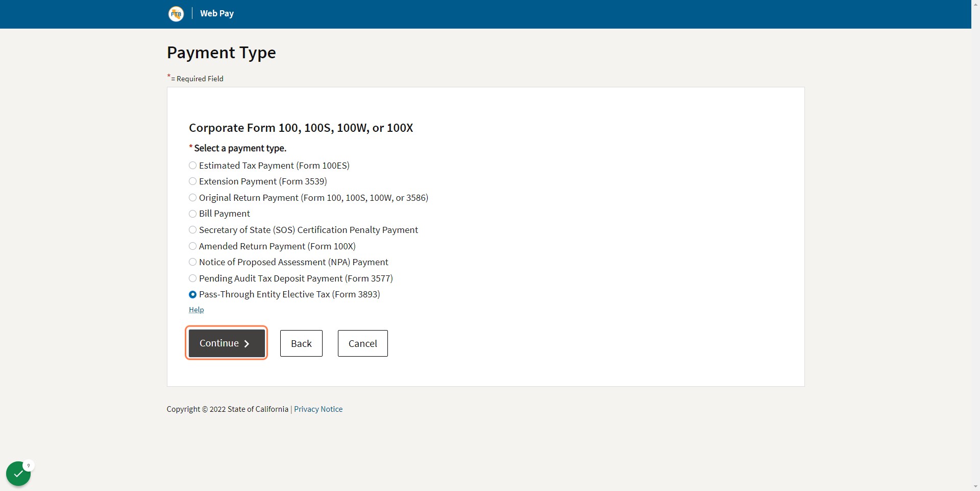Select Pending Audit Tax Deposit Payment
The image size is (980, 491).
(192, 278)
